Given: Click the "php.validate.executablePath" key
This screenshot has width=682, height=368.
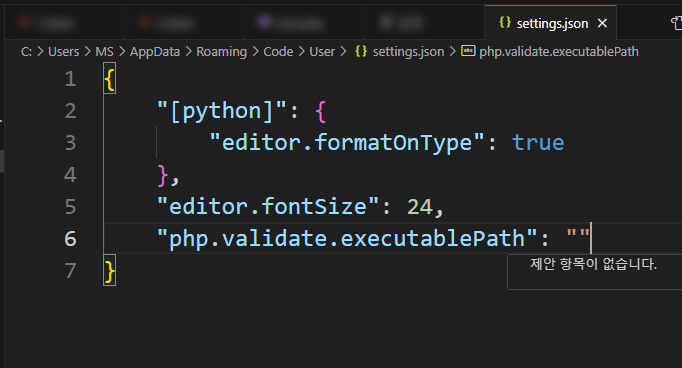Looking at the screenshot, I should click(347, 238).
